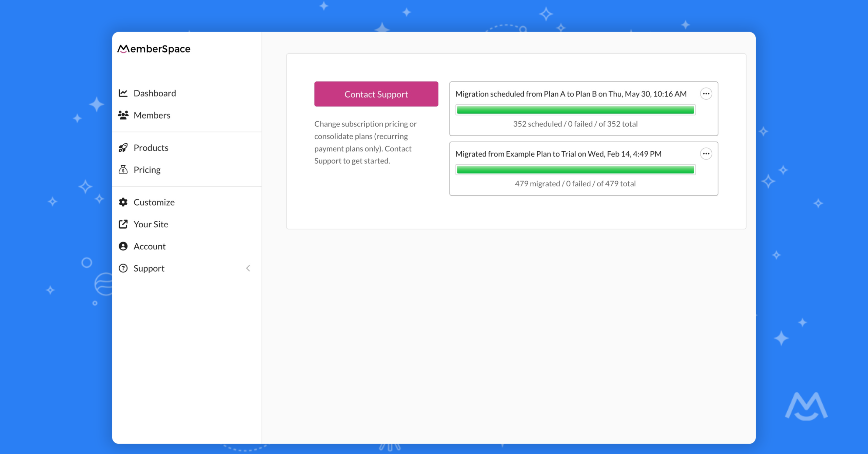
Task: Collapse the sidebar with the chevron arrow
Action: coord(249,268)
